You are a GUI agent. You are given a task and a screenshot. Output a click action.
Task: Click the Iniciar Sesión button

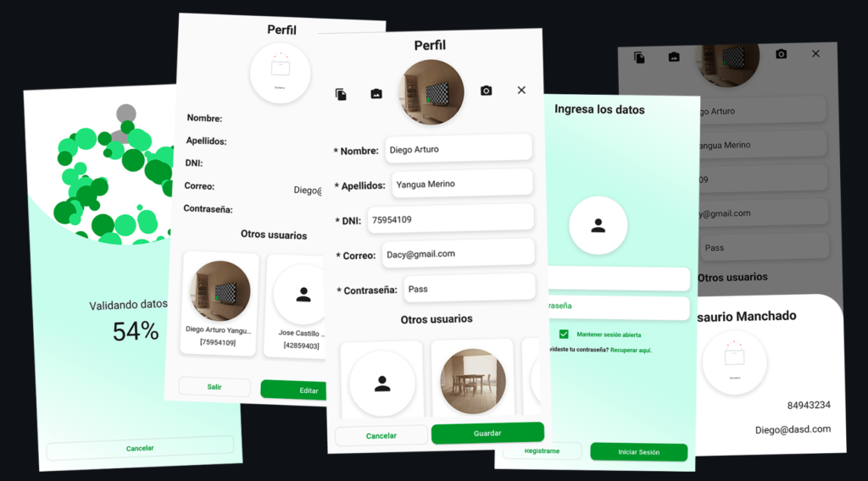[639, 452]
